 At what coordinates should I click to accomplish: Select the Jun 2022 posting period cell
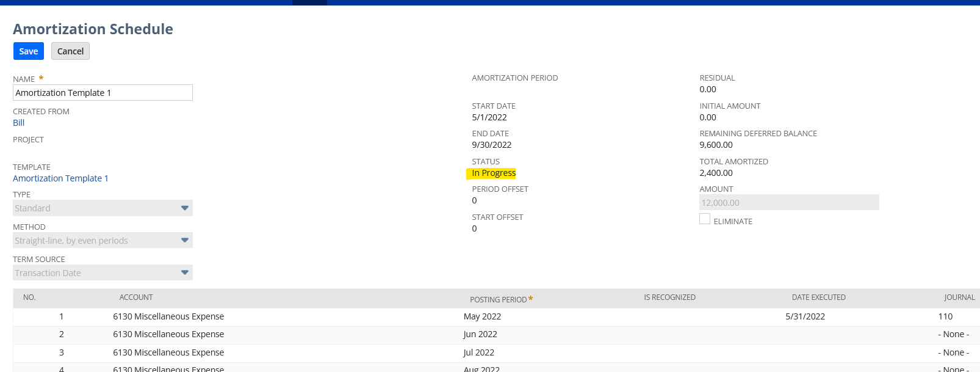480,334
